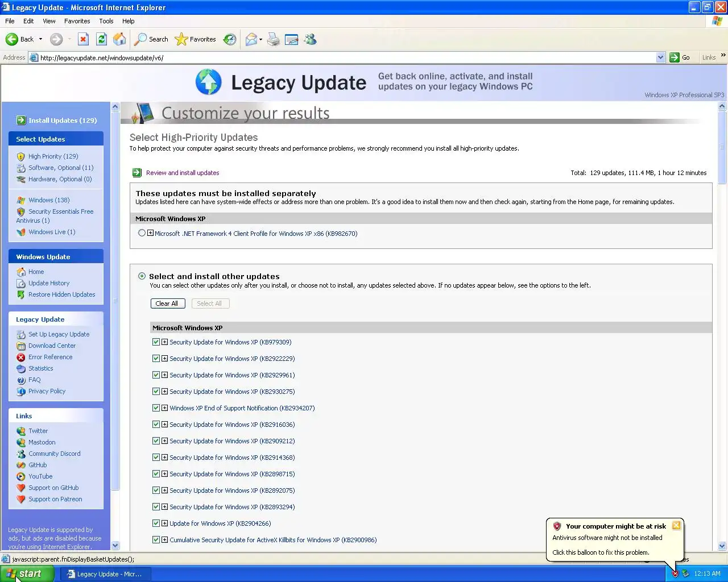Expand details for KB2892075
Screen dimensions: 728x582
164,490
